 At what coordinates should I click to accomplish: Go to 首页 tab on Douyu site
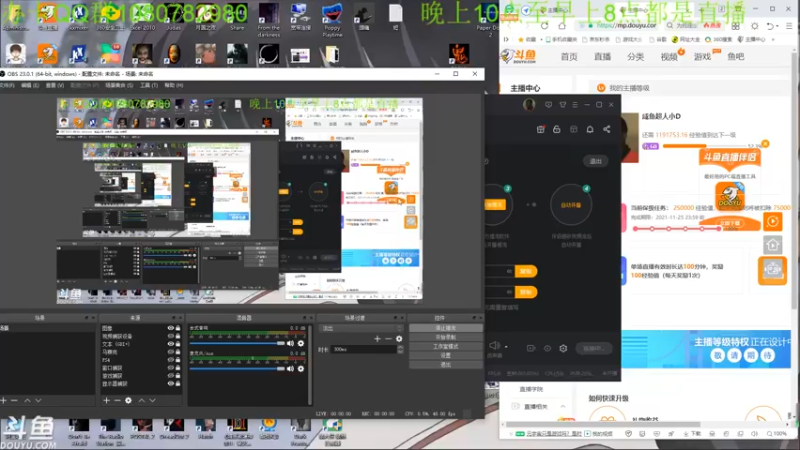[x=569, y=57]
